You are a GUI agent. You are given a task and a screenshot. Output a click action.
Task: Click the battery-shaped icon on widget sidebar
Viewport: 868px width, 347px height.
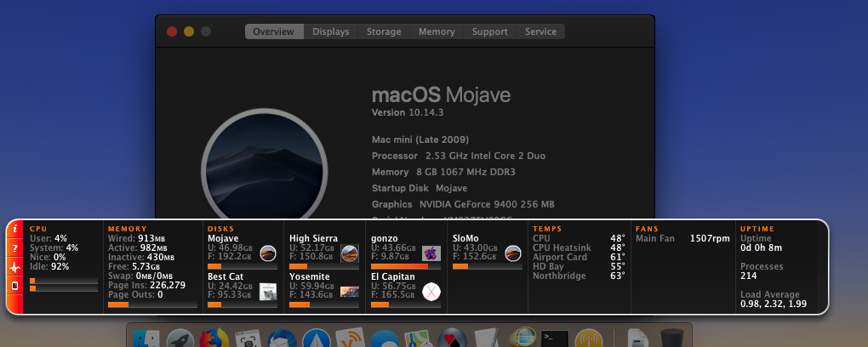click(15, 286)
